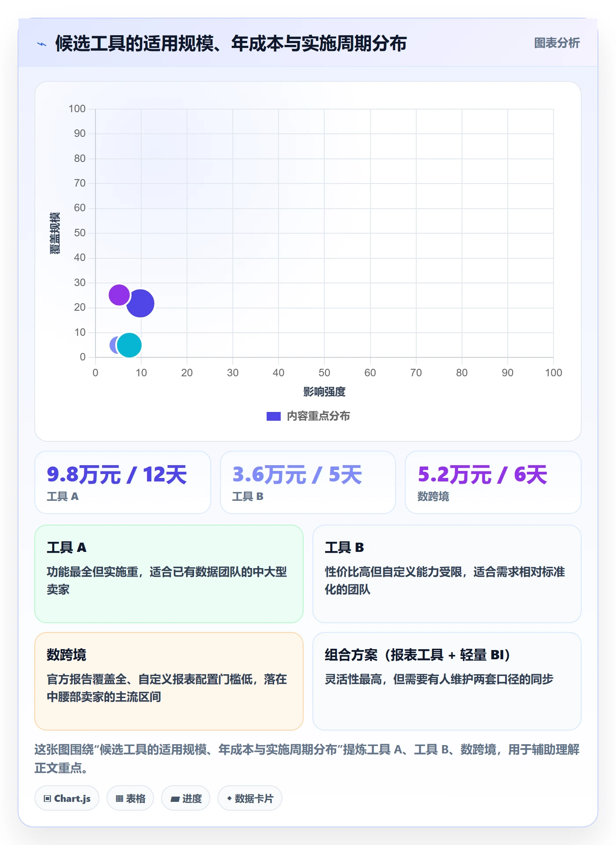Viewport: 616px width, 845px height.
Task: Click the 内容重点分布 legend text
Action: click(318, 416)
